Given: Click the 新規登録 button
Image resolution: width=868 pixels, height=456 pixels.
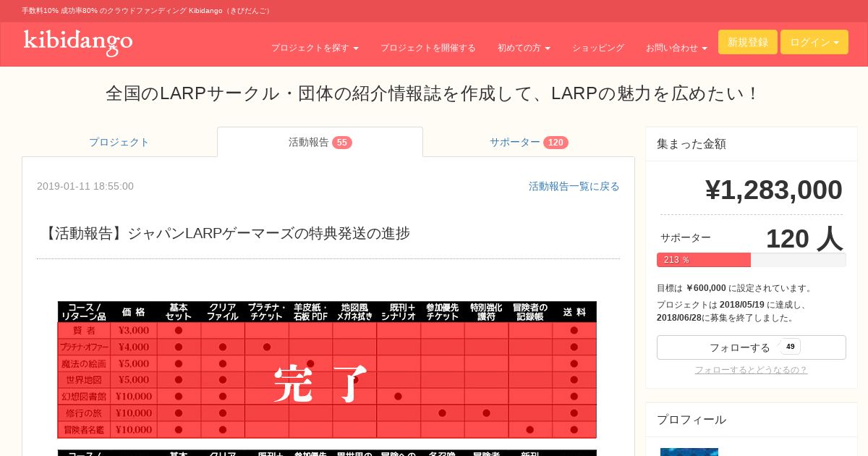Looking at the screenshot, I should point(748,42).
